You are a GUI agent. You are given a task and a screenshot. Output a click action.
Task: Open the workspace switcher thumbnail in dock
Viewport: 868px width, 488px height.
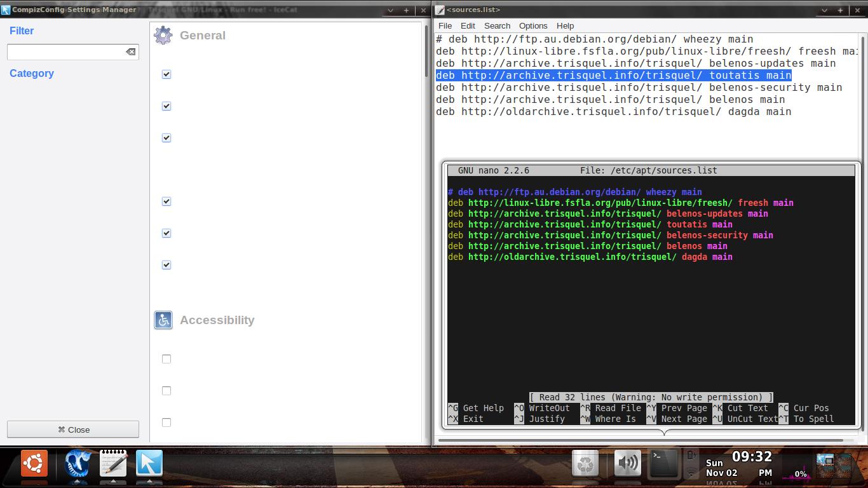click(x=834, y=464)
